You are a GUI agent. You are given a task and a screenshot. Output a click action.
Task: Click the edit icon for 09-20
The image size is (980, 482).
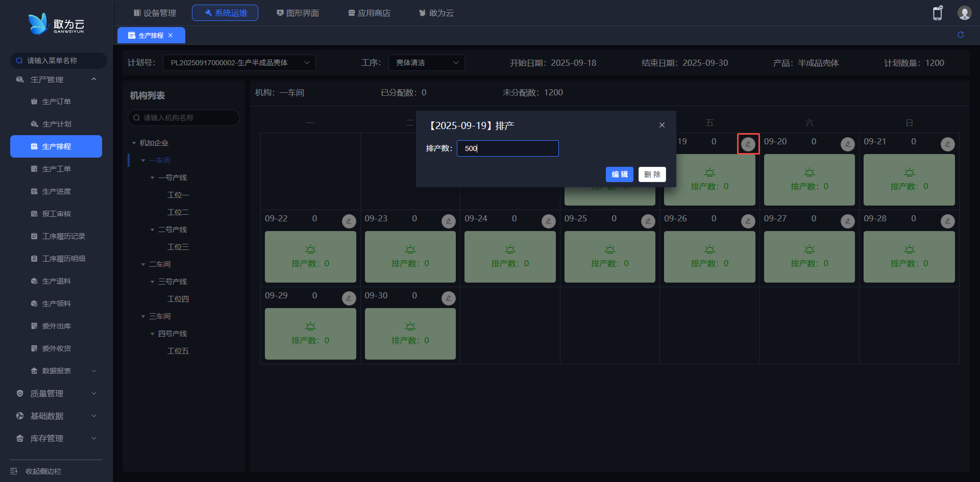coord(847,144)
